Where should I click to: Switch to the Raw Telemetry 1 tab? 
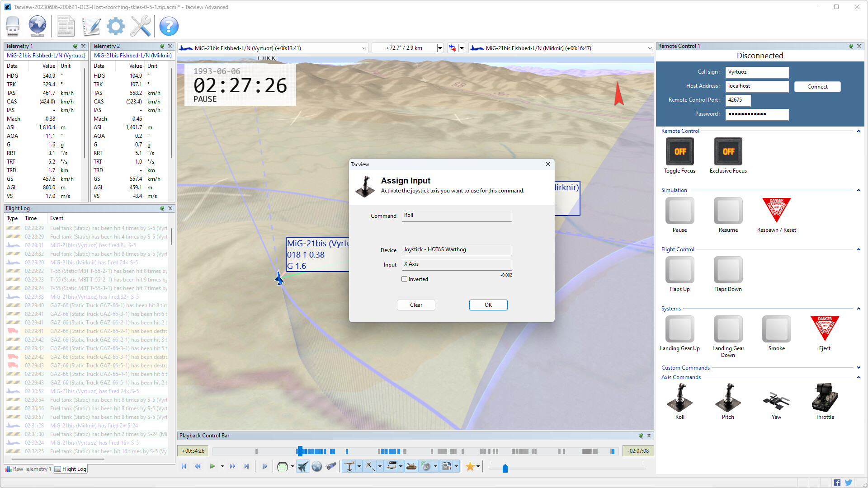pyautogui.click(x=28, y=469)
